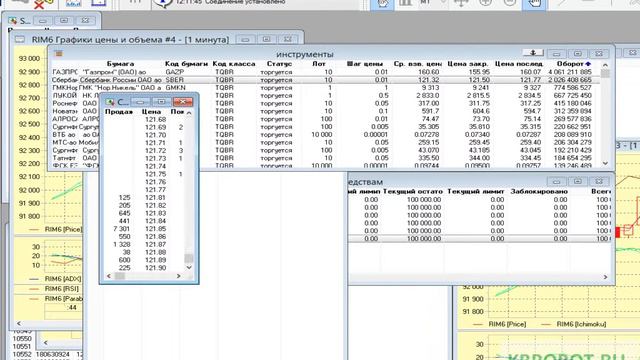This screenshot has height=360, width=640.
Task: Click the Цена column header in order book
Action: 151,111
